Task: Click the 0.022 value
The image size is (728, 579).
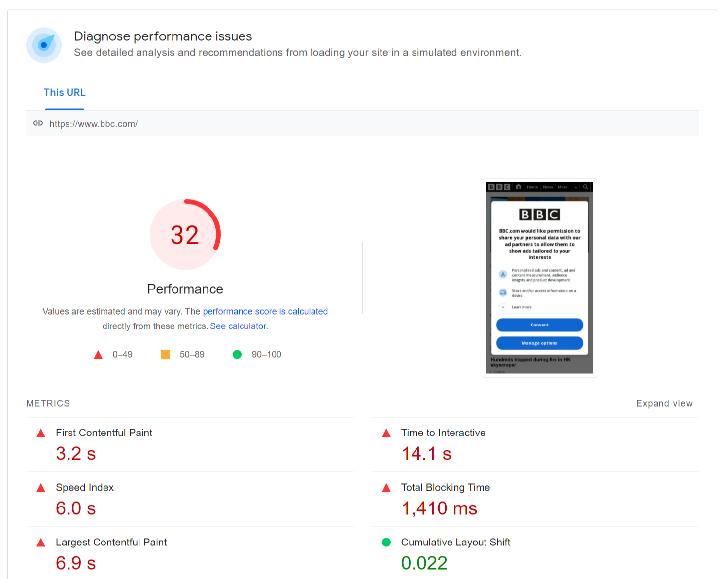Action: click(424, 563)
